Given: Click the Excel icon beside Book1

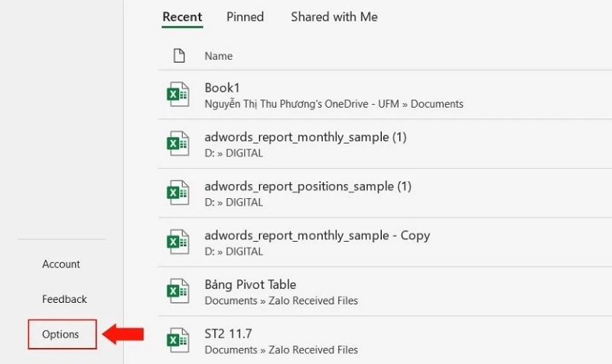Looking at the screenshot, I should coord(178,95).
